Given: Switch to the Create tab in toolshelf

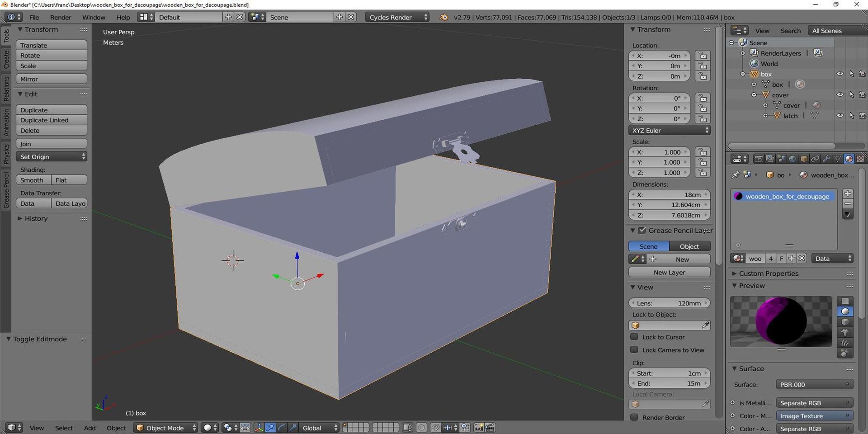Looking at the screenshot, I should click(6, 59).
